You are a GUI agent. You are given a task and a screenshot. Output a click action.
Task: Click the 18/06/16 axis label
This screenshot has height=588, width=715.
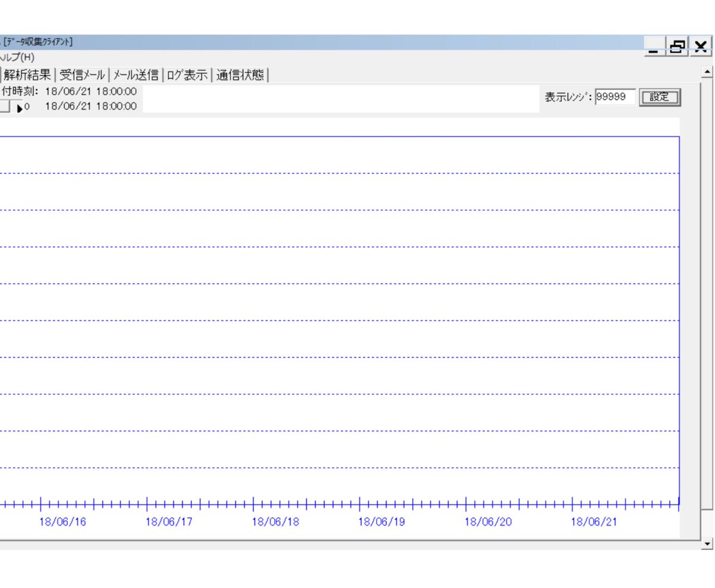63,522
